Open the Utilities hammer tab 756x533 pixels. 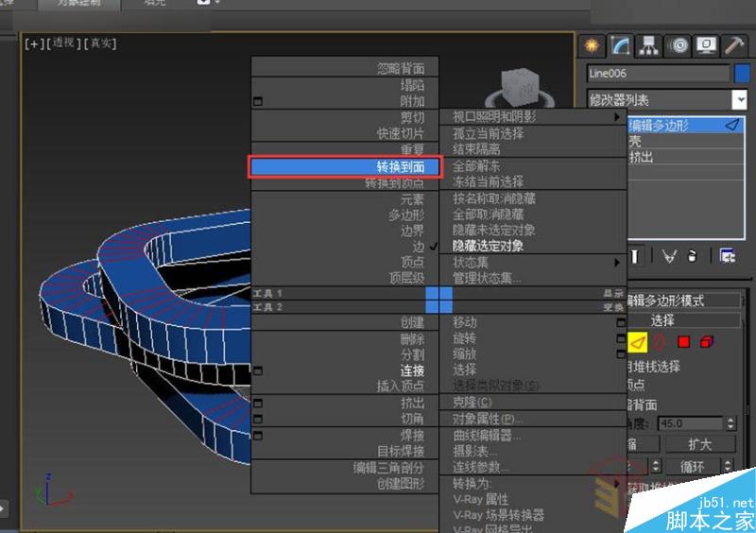pyautogui.click(x=734, y=45)
